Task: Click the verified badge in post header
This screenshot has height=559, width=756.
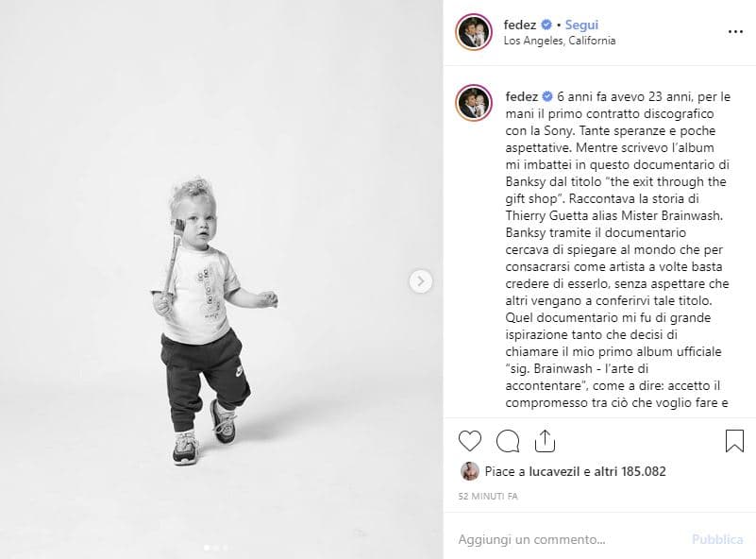Action: click(x=546, y=25)
